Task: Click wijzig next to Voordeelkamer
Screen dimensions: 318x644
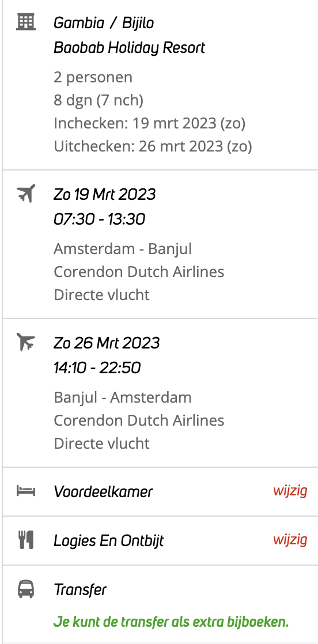Action: [290, 491]
